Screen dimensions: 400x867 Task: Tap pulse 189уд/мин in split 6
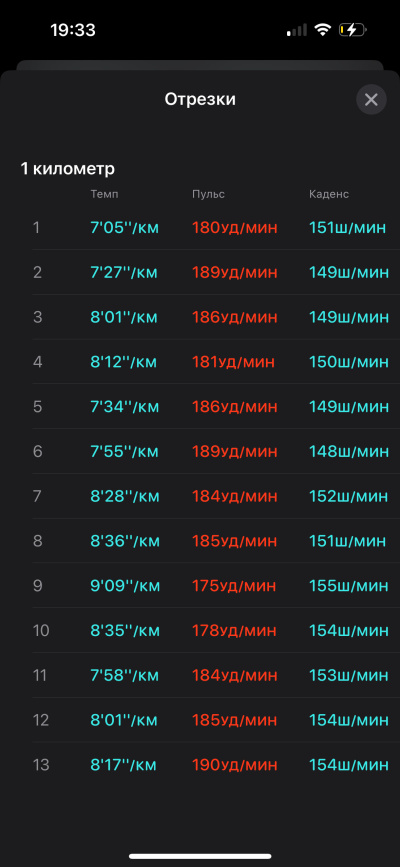click(x=235, y=452)
